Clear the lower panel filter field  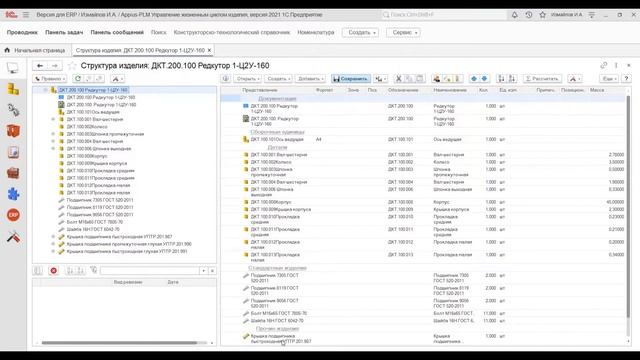[212, 271]
